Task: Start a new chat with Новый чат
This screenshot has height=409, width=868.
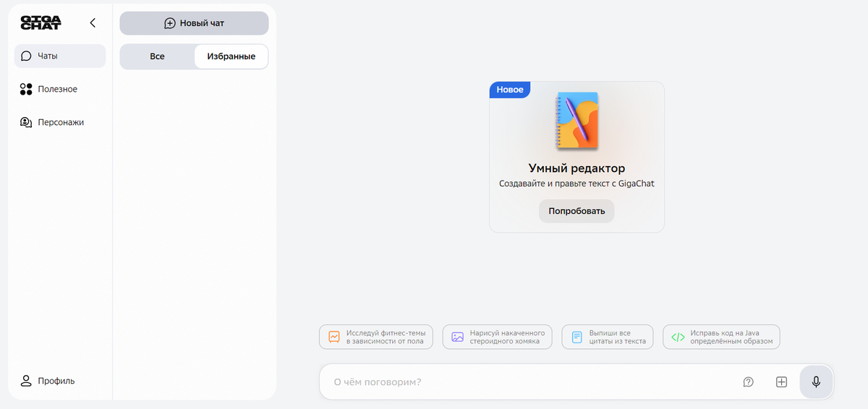Action: (194, 23)
